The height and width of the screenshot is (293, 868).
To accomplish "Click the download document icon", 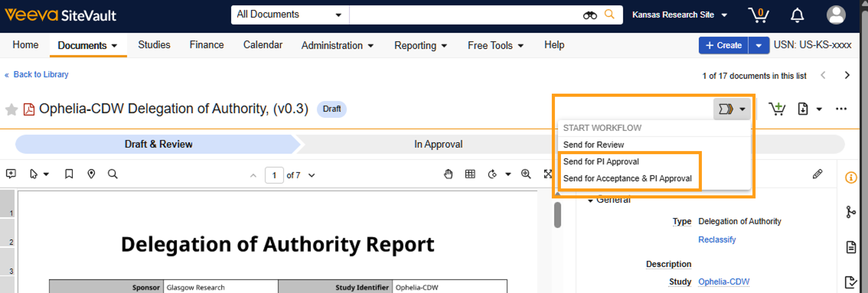I will 803,109.
